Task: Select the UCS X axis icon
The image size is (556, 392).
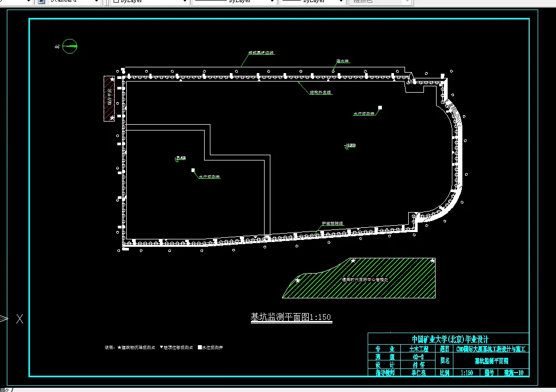Action: pyautogui.click(x=19, y=319)
